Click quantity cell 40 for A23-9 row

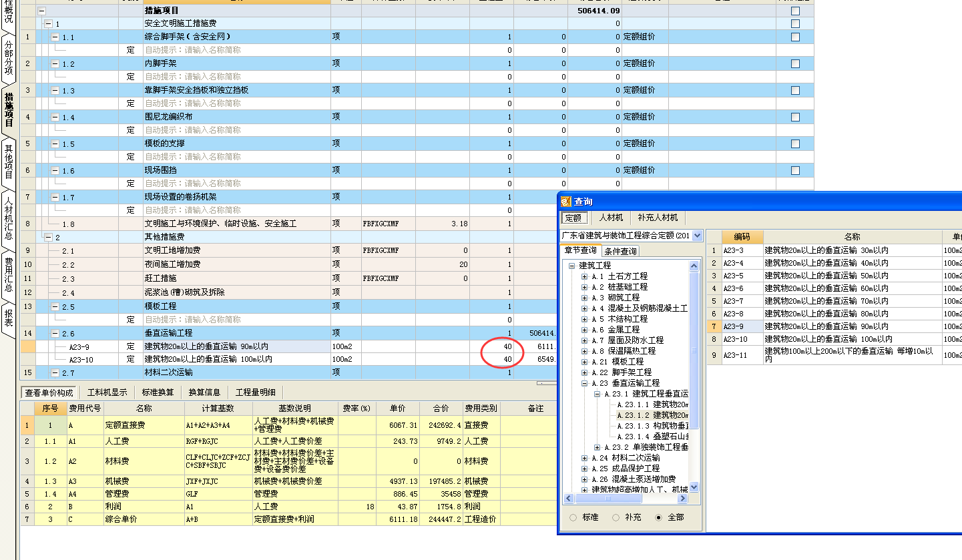tap(491, 346)
